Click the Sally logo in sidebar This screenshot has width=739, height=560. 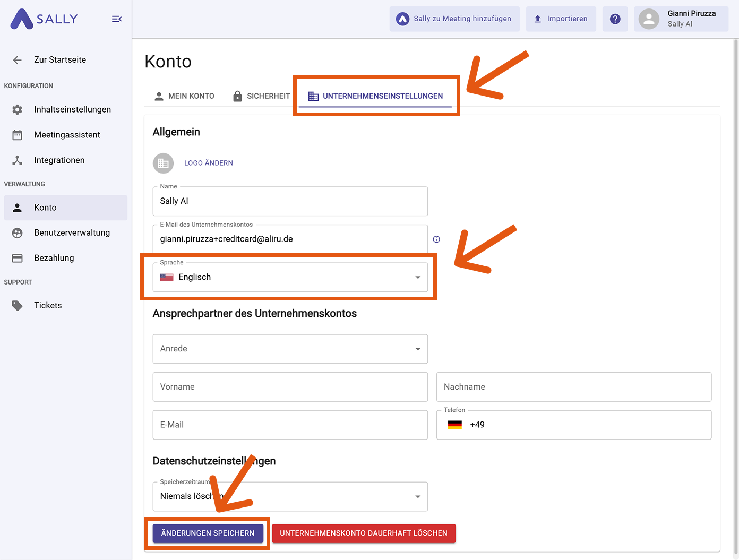point(44,19)
